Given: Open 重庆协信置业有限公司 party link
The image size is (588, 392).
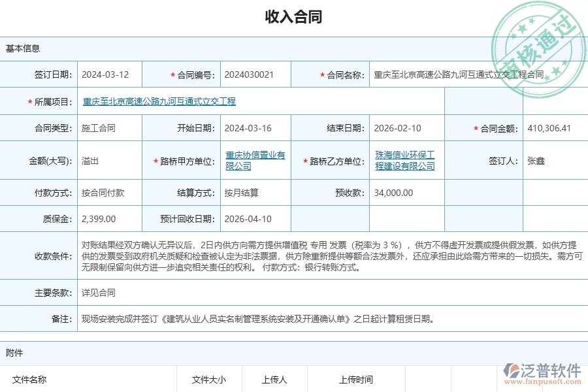Looking at the screenshot, I should (x=255, y=159).
